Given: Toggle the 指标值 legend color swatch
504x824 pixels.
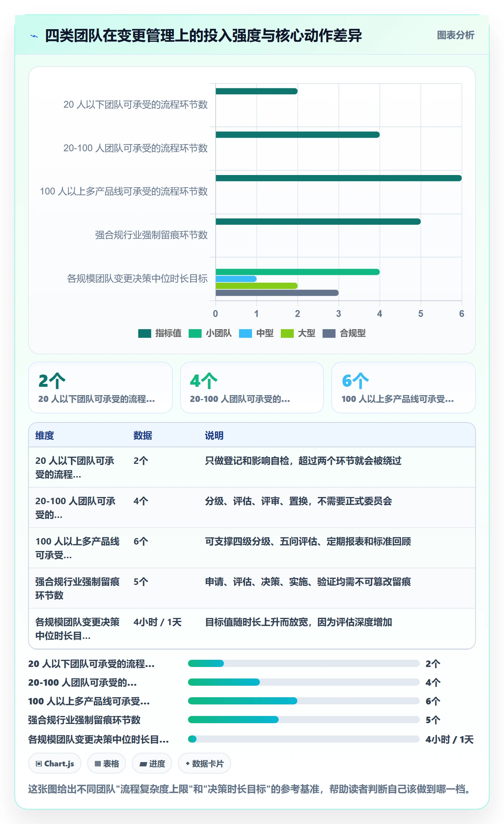Looking at the screenshot, I should (x=144, y=333).
